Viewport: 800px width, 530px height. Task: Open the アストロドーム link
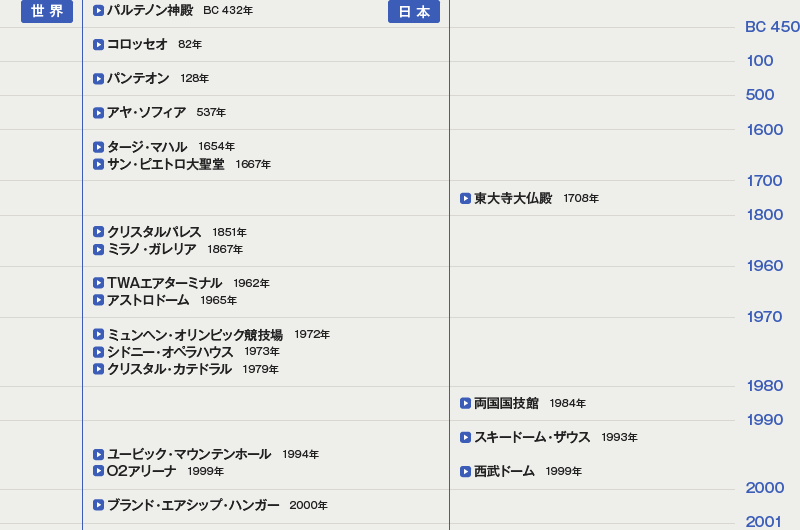click(148, 300)
